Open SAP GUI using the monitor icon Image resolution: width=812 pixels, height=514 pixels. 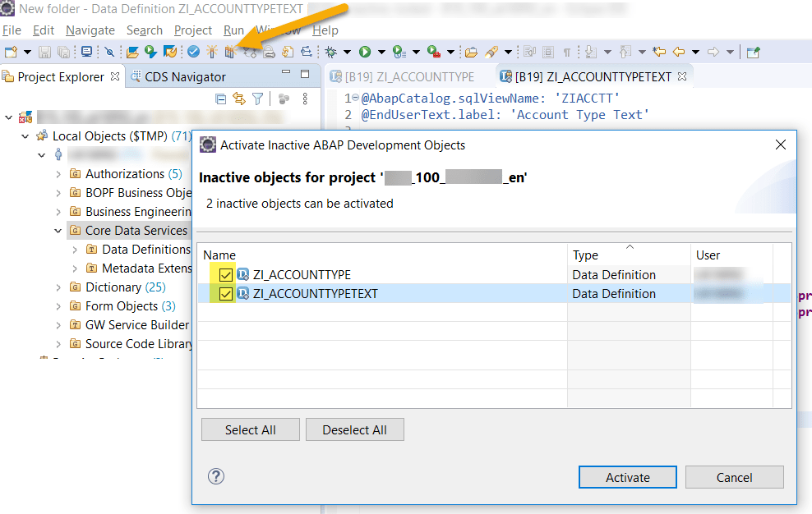(86, 51)
